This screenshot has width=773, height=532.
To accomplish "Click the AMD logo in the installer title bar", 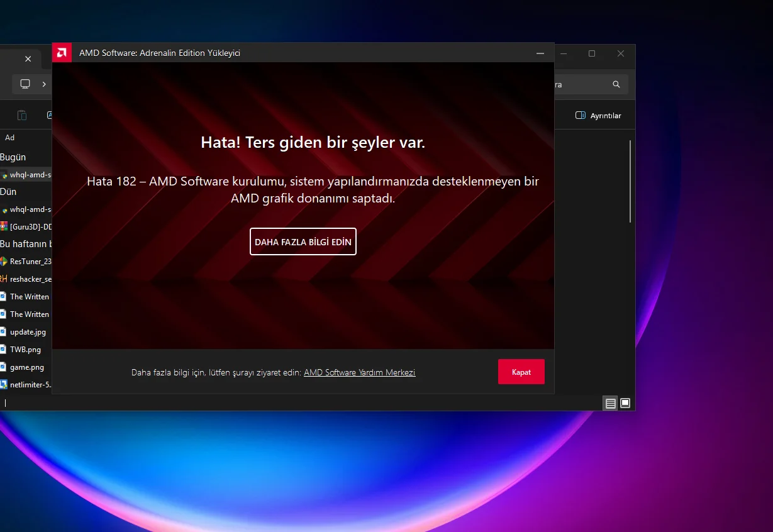I will [62, 53].
